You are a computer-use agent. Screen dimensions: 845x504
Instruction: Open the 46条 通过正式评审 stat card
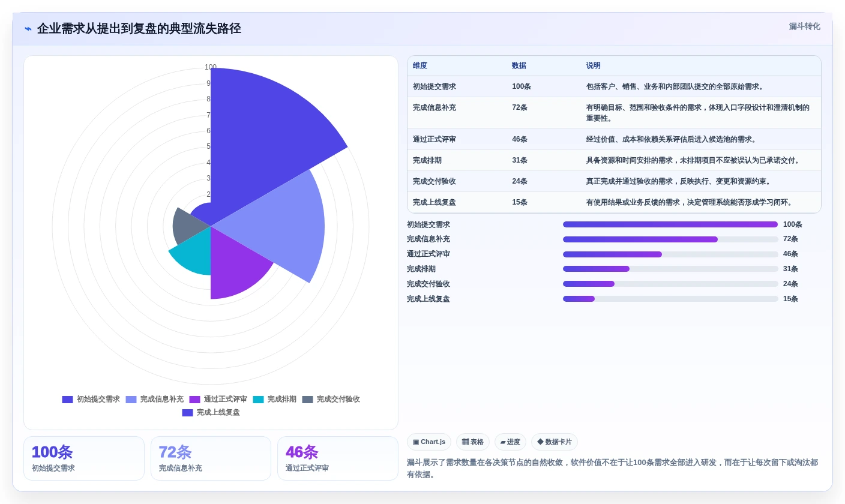coord(338,458)
